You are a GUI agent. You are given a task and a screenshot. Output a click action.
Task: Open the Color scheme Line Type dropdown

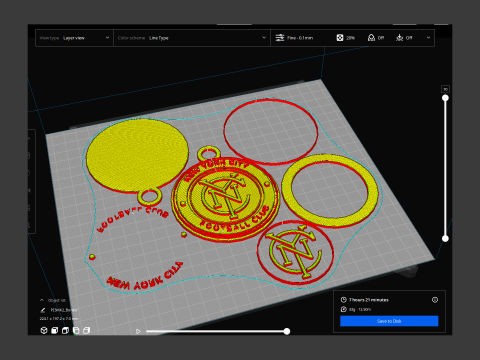[x=192, y=38]
